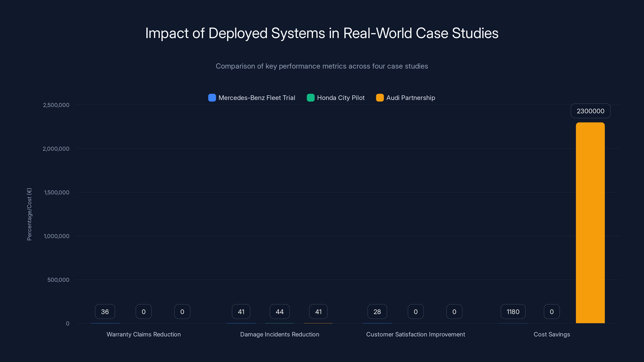Click the comparison subtitle text
644x362 pixels.
click(x=322, y=66)
